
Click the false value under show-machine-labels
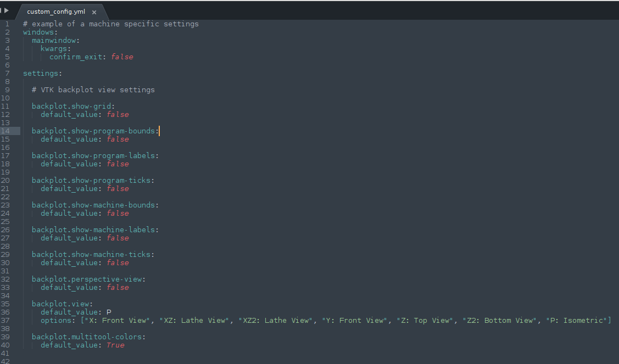point(118,238)
